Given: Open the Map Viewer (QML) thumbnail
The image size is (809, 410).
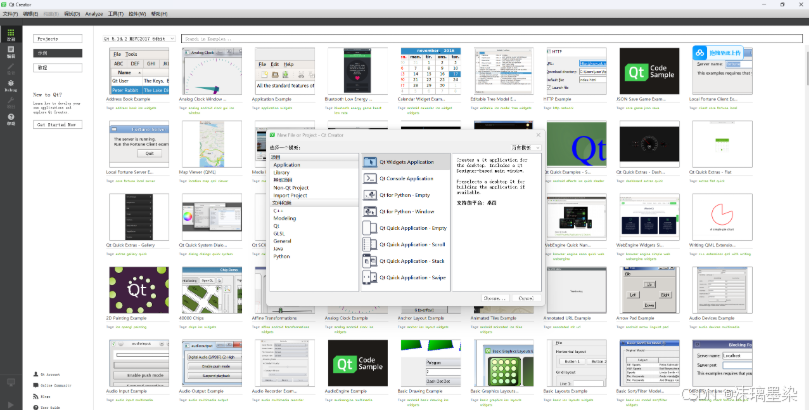Looking at the screenshot, I should click(212, 144).
